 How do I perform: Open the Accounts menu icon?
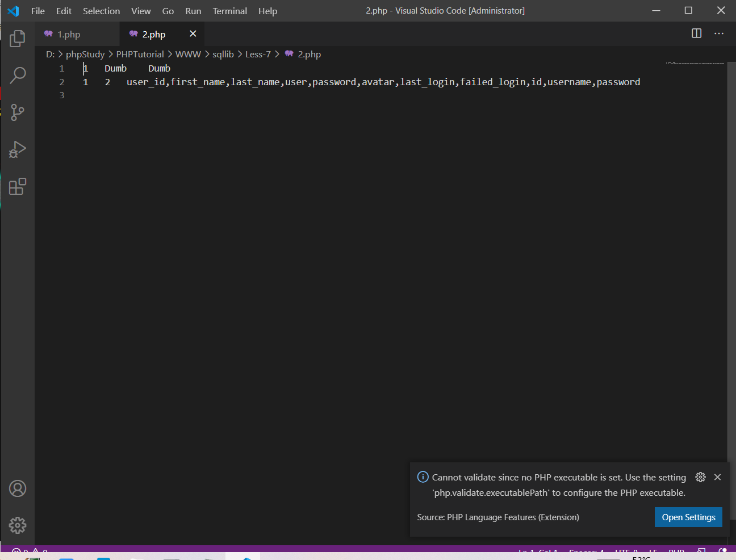pyautogui.click(x=18, y=488)
